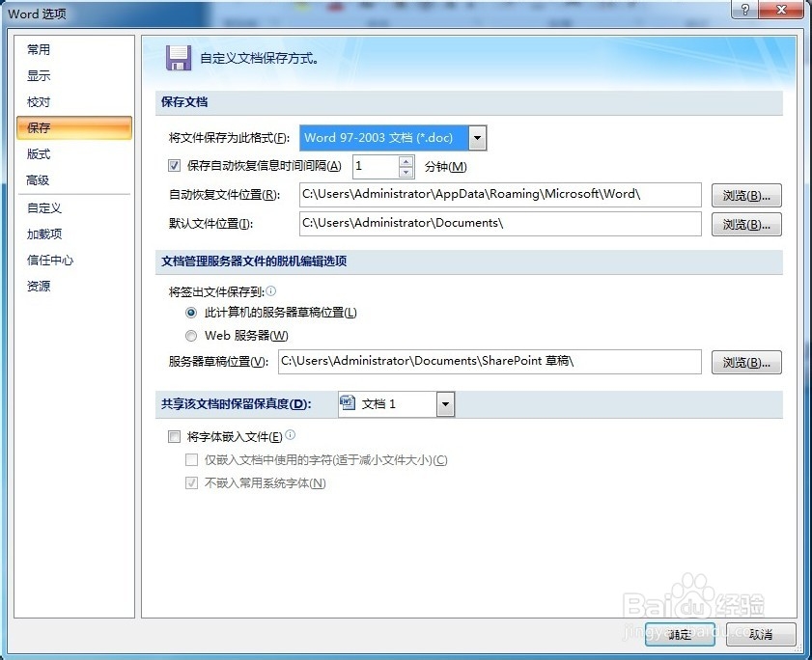812x660 pixels.
Task: Enable 将字体嵌入文件 checkbox
Action: pos(174,436)
